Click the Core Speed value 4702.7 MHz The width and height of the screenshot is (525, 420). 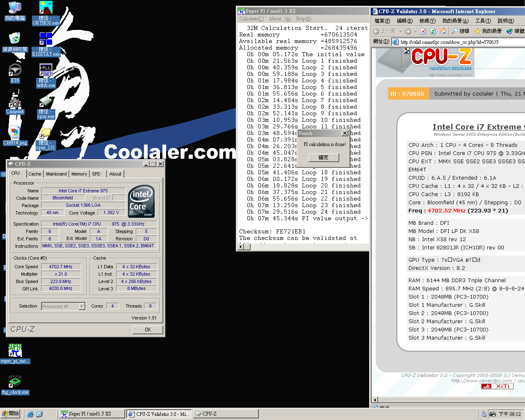pos(61,267)
